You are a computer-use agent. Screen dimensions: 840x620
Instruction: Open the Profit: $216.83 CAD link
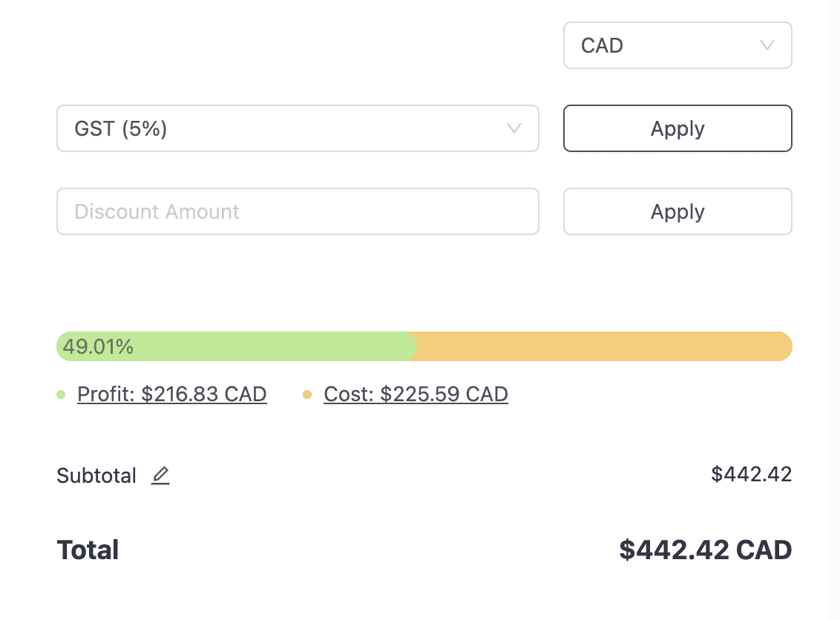point(172,395)
